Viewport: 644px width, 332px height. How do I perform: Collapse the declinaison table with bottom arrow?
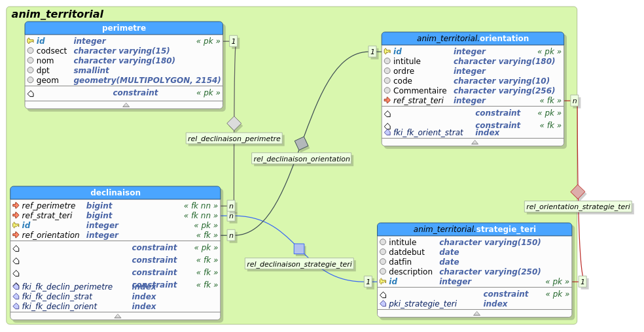coord(117,316)
